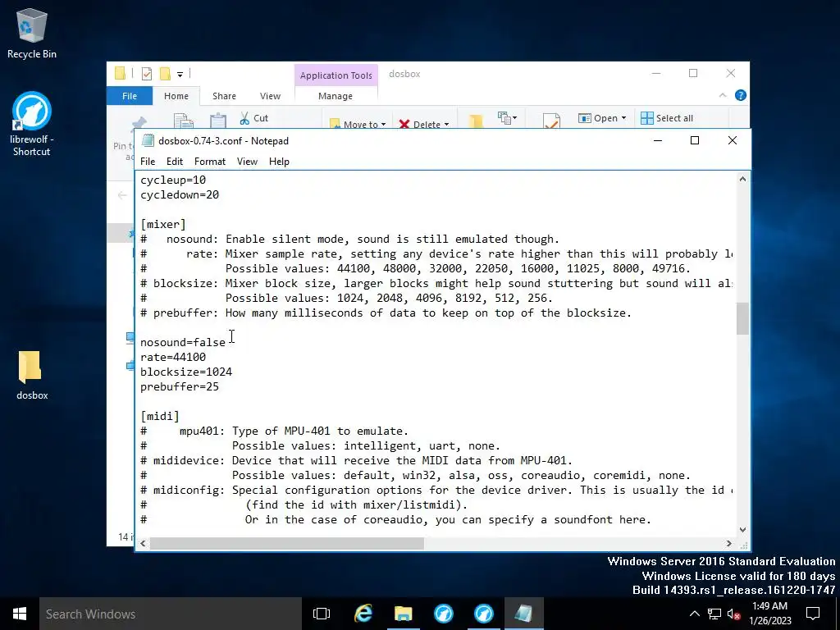
Task: Switch to the second LibreWolf taskbar icon
Action: [x=484, y=614]
